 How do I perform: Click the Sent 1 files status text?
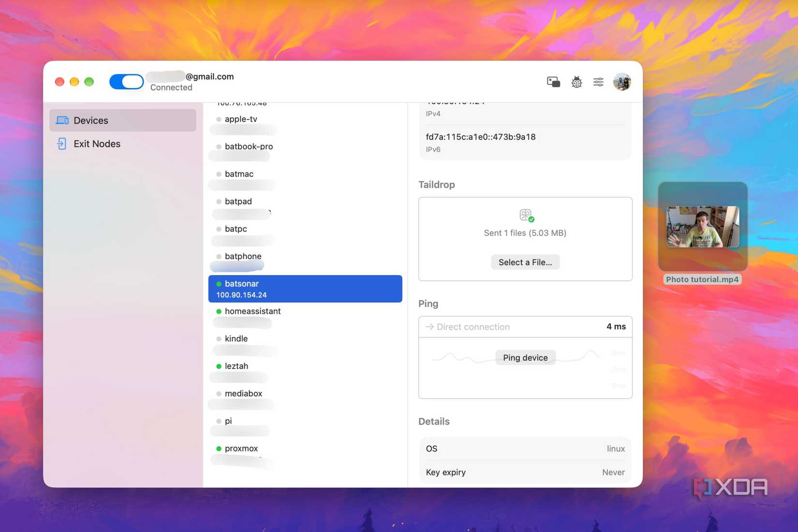pyautogui.click(x=525, y=233)
